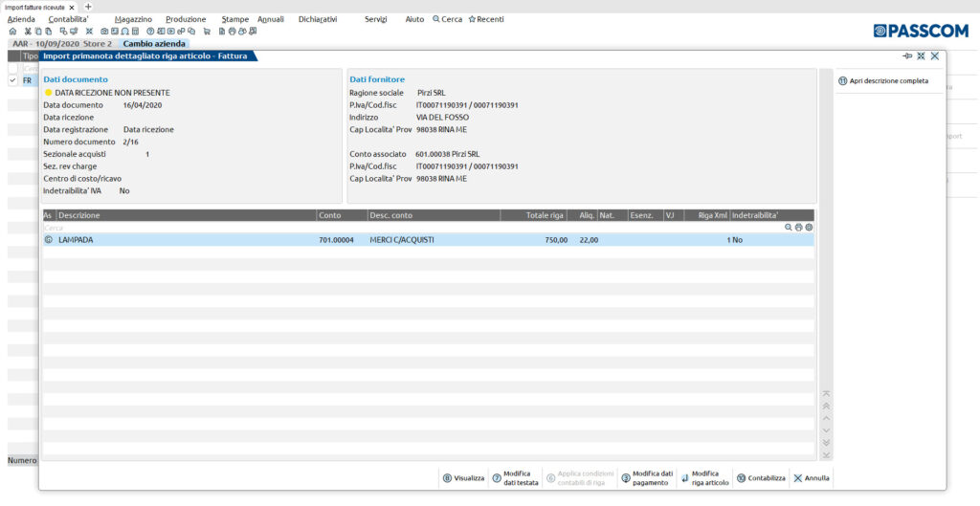The width and height of the screenshot is (980, 506).
Task: Click Modifica dati pagamento button
Action: pyautogui.click(x=648, y=478)
